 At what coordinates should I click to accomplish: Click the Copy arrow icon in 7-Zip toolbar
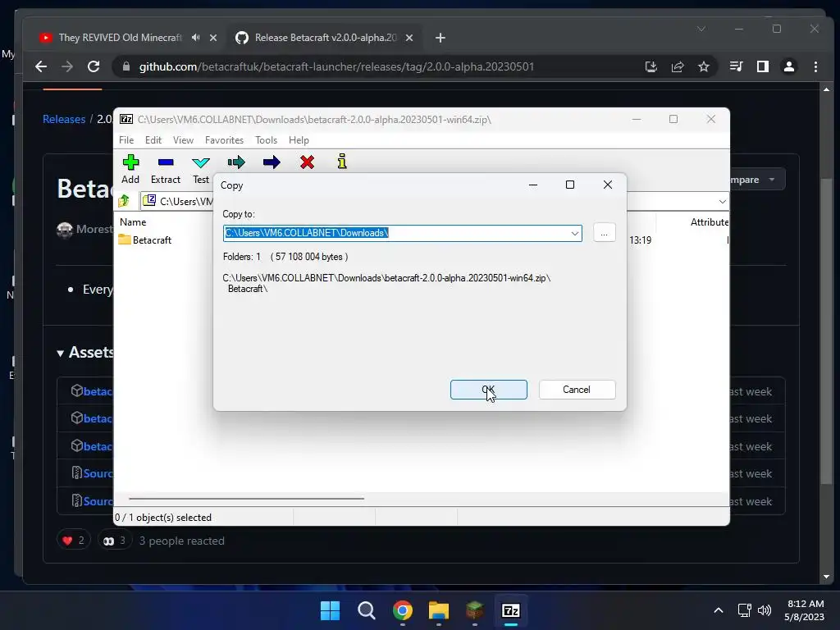click(236, 162)
